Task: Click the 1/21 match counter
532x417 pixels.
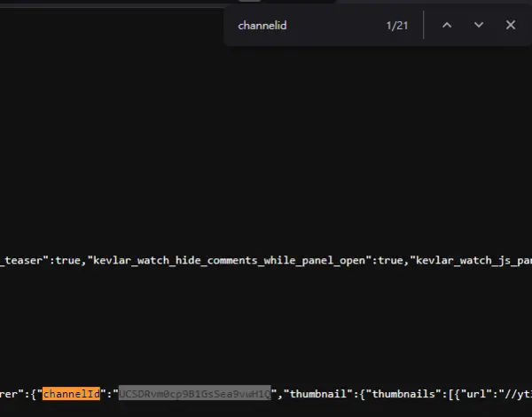Action: (396, 26)
